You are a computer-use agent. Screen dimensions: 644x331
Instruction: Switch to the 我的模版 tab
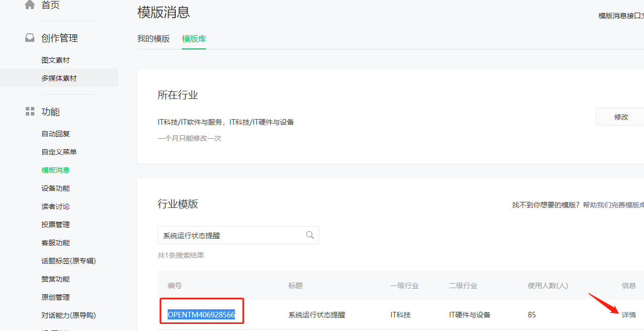(154, 39)
